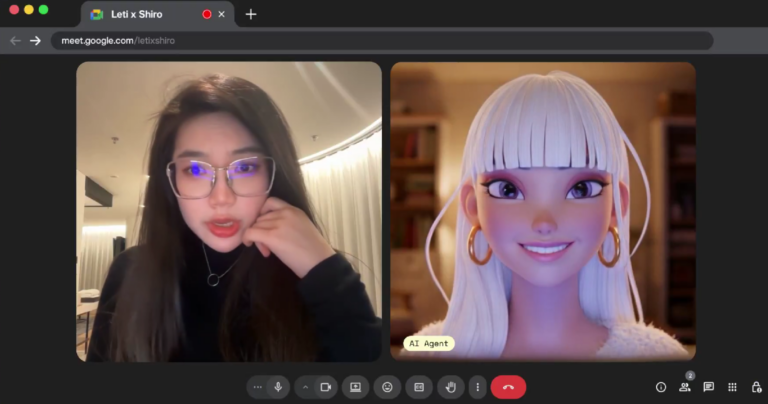Open more options vertical dots menu
768x404 pixels.
478,387
